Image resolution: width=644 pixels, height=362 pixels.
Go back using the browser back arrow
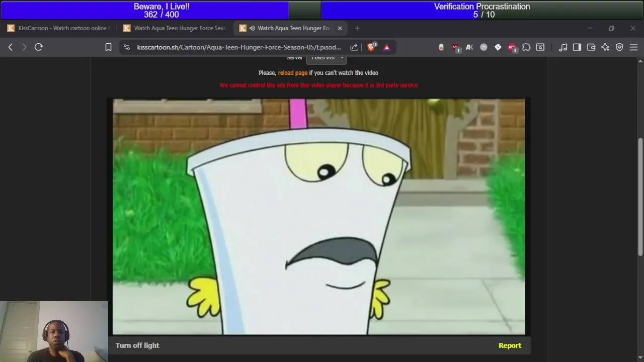11,47
